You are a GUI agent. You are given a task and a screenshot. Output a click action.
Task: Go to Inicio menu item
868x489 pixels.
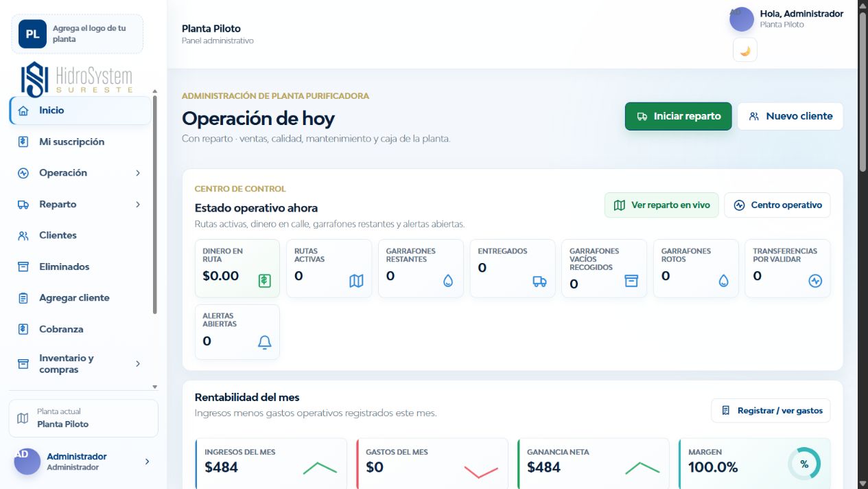80,111
